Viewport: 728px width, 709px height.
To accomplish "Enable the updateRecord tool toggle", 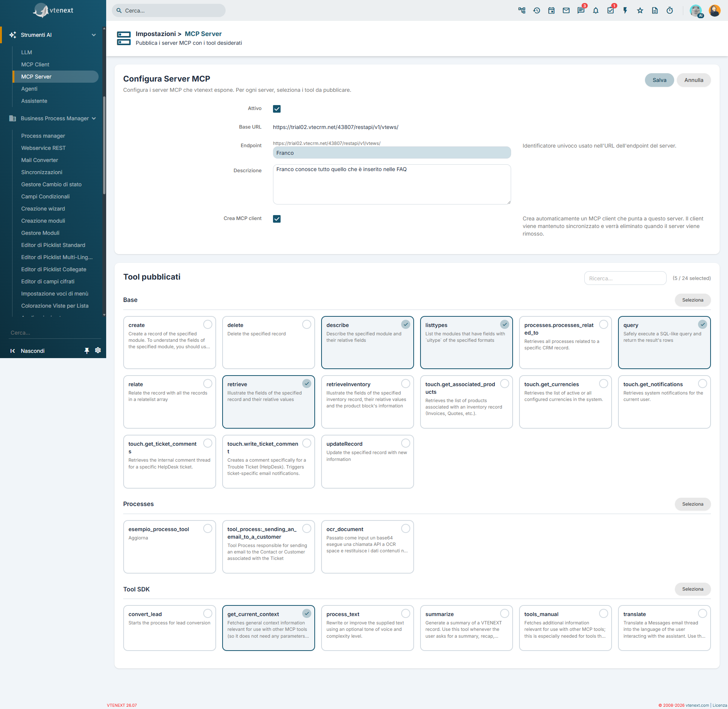I will (x=406, y=443).
